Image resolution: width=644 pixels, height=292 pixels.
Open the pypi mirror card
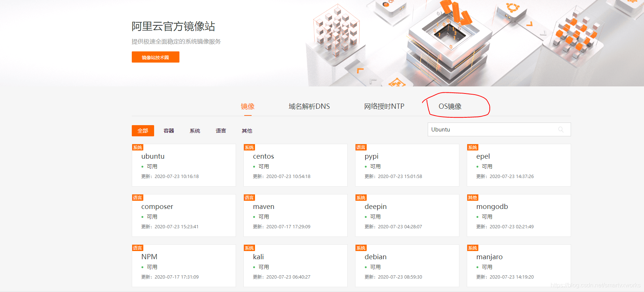[407, 165]
